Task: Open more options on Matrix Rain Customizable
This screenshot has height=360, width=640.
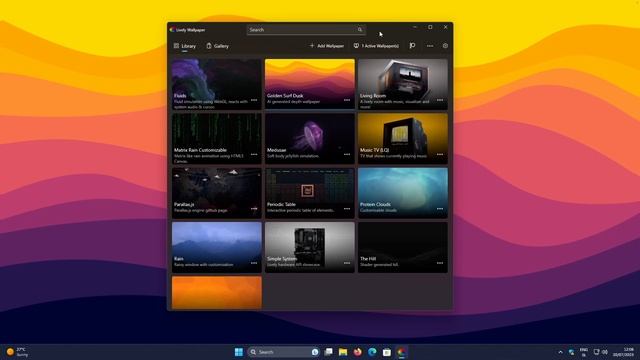Action: pos(254,154)
